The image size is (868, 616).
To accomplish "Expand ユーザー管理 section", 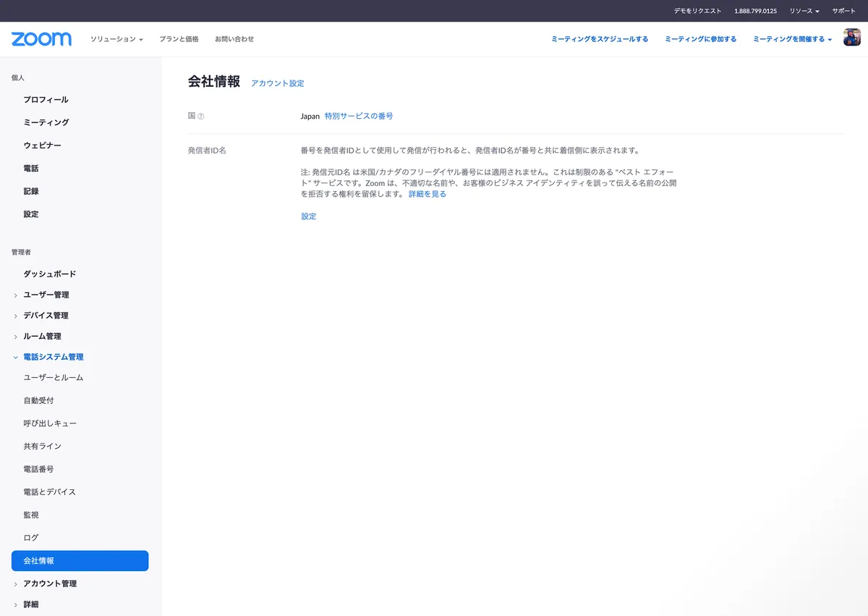I will [x=46, y=295].
